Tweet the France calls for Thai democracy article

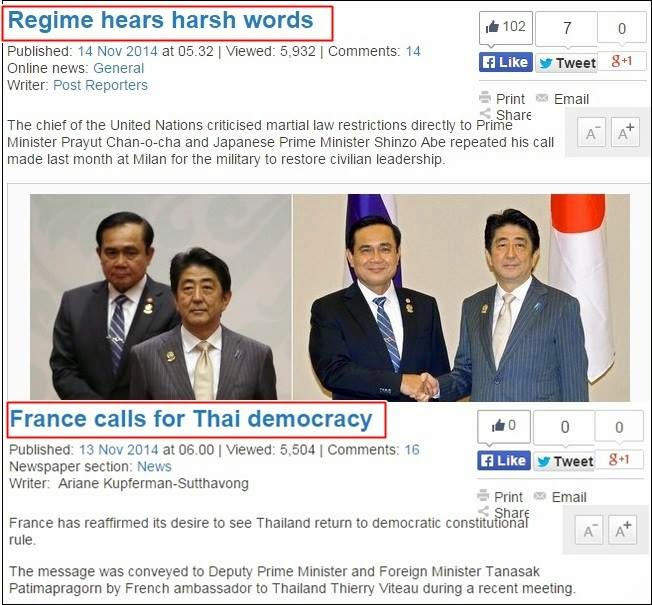pyautogui.click(x=564, y=461)
